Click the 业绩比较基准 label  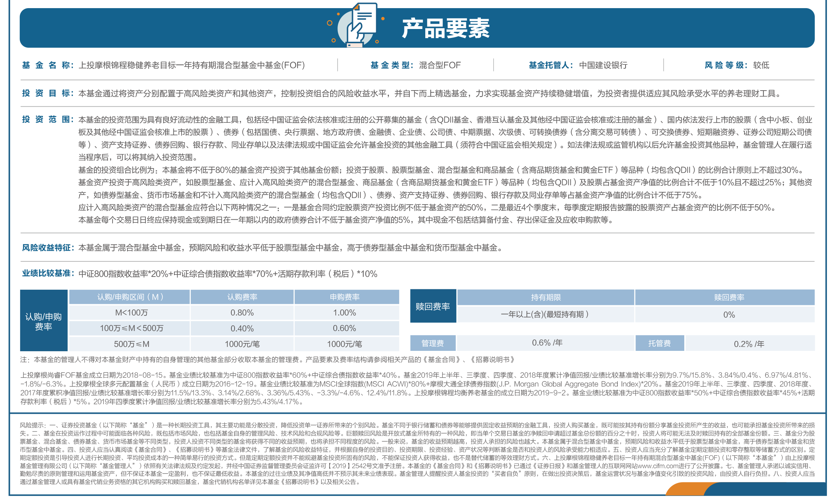point(48,273)
